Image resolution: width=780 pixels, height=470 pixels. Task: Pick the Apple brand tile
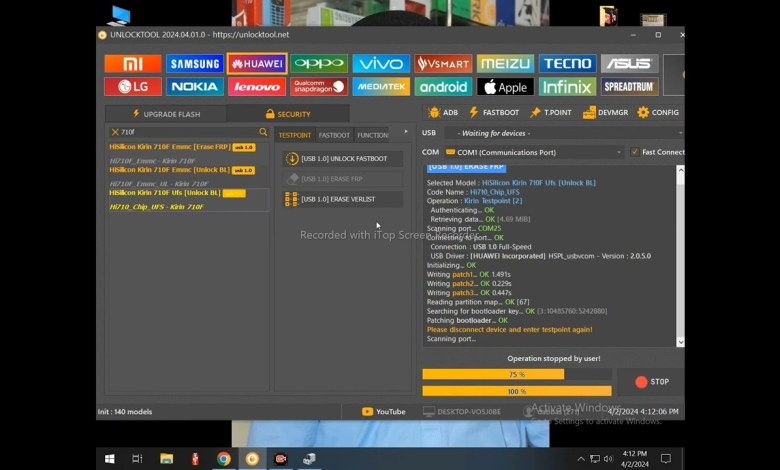tap(505, 87)
